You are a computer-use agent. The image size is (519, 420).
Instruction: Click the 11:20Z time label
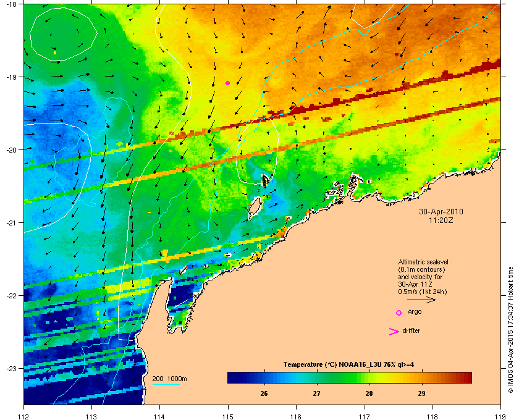[441, 220]
